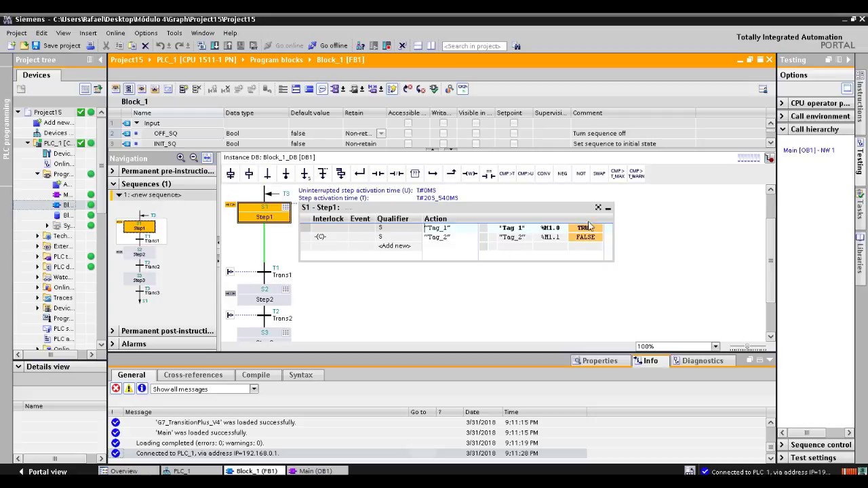Expand Permanent pre-instructions section
Viewport: 868px width, 488px height.
click(113, 171)
